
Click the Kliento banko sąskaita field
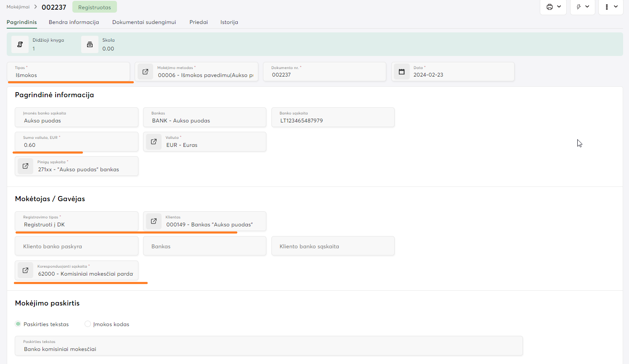[x=332, y=246]
